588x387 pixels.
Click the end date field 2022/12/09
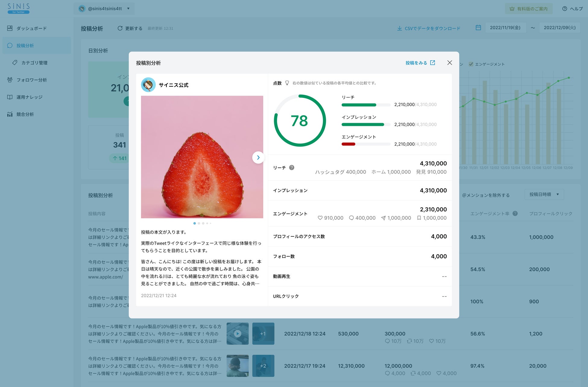[x=559, y=27]
